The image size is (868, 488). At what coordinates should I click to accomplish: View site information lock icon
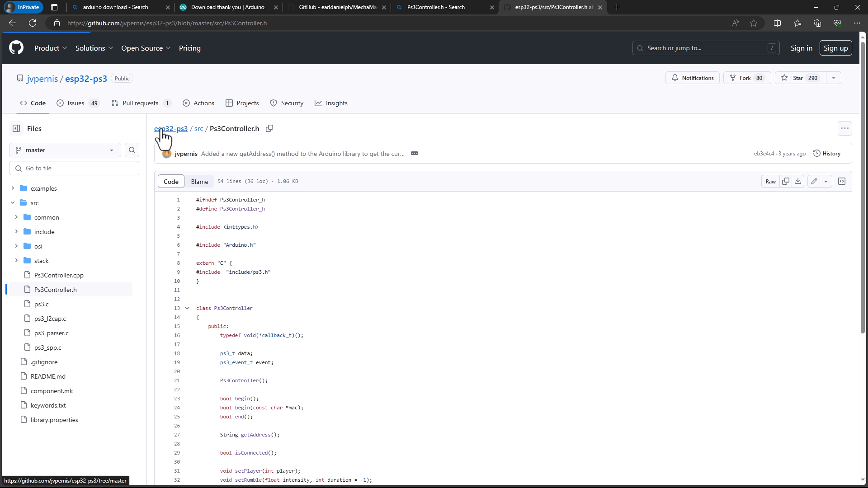57,23
